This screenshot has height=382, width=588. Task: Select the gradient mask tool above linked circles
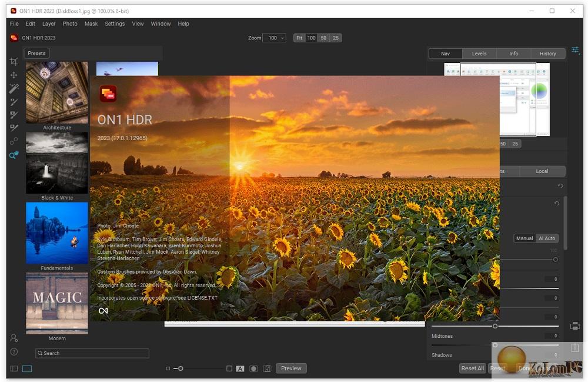tap(14, 128)
